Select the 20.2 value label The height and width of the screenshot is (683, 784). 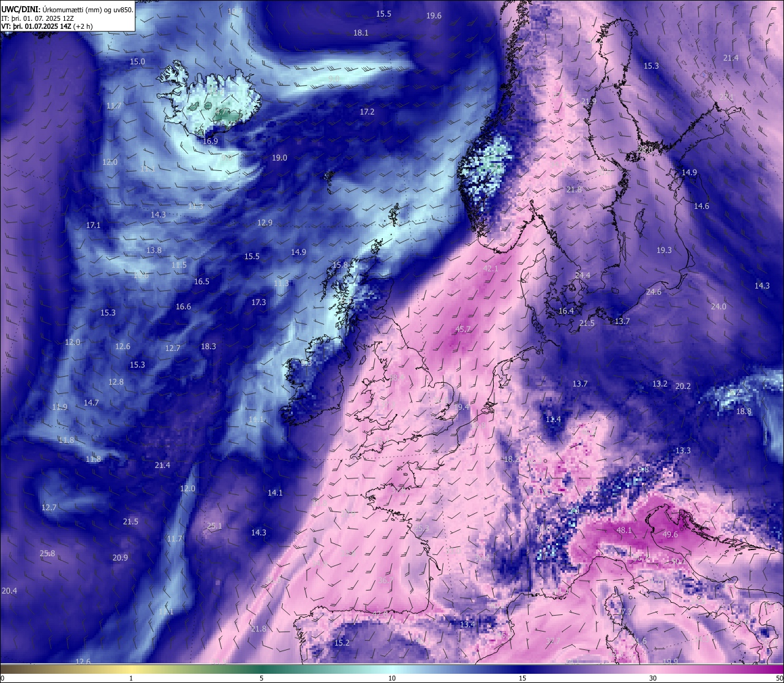[682, 387]
